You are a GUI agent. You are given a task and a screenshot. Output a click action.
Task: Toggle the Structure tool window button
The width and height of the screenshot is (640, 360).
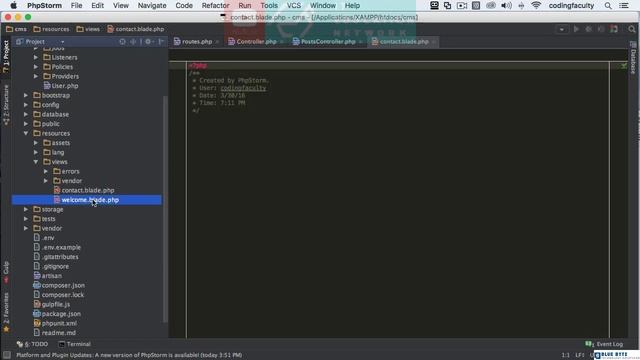pos(6,105)
